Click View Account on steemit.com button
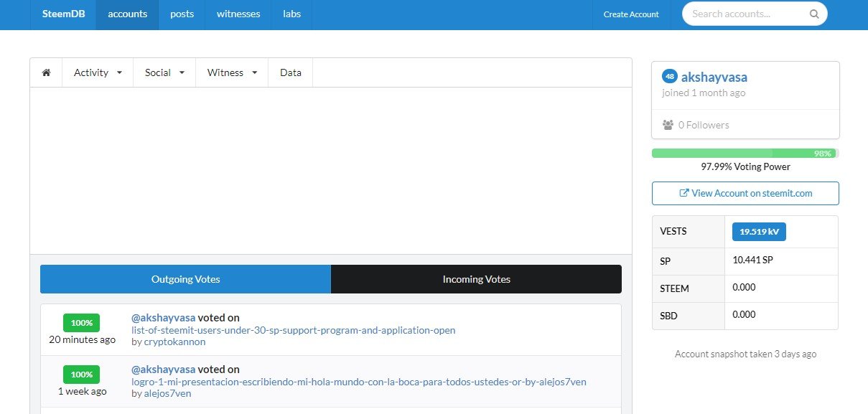The height and width of the screenshot is (414, 868). (x=745, y=193)
